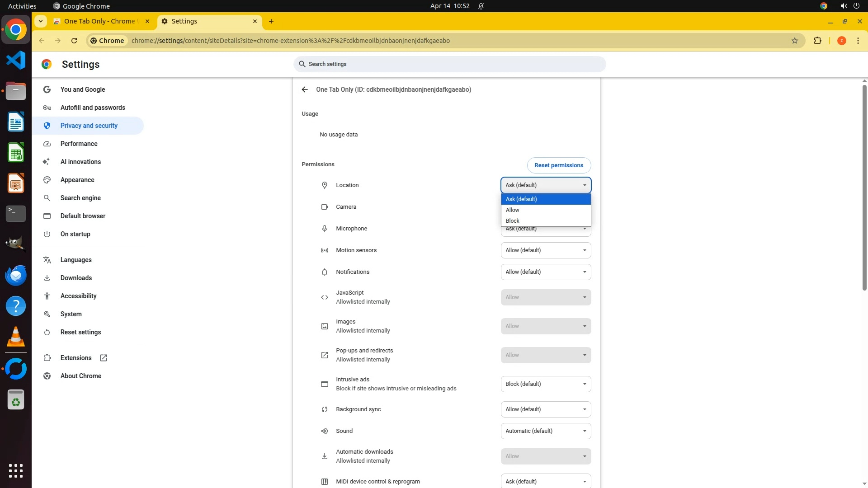
Task: Reload the page with the refresh icon
Action: tap(74, 41)
